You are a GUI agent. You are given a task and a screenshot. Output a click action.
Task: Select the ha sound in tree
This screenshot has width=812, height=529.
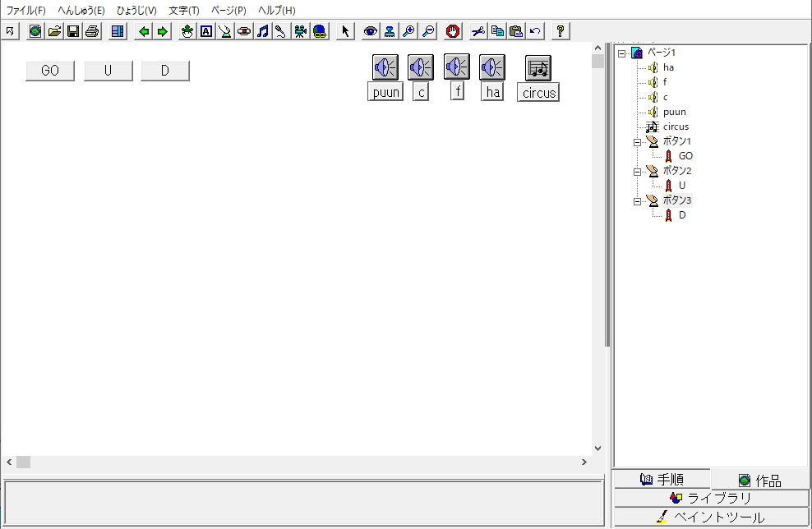(x=668, y=67)
